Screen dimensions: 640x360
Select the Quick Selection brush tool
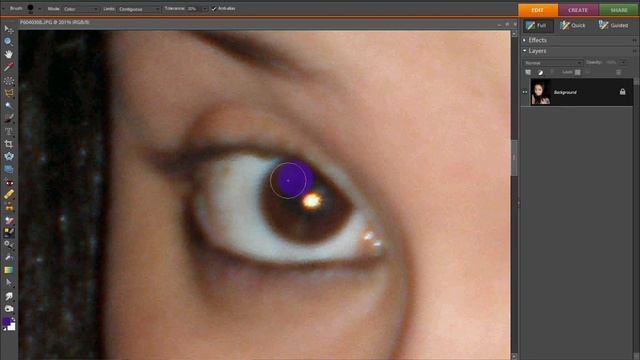click(9, 118)
